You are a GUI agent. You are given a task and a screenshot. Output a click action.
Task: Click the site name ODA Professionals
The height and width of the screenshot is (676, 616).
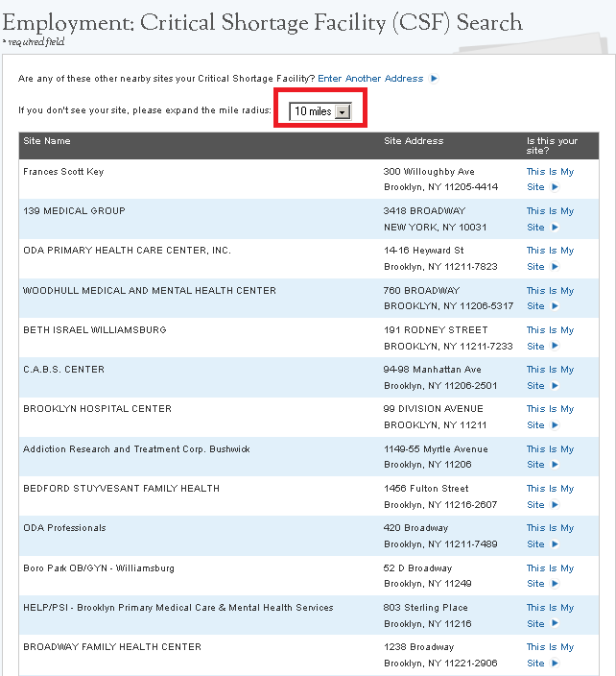point(64,528)
